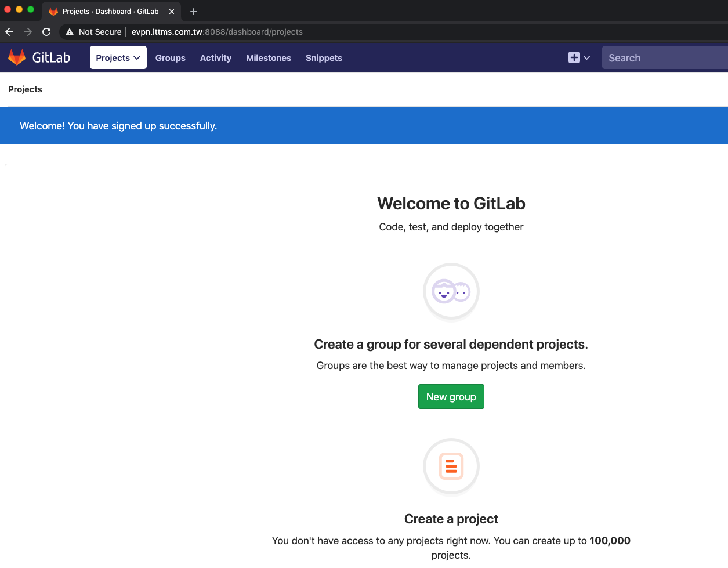This screenshot has width=728, height=568.
Task: Click the group faces illustration icon
Action: [451, 291]
